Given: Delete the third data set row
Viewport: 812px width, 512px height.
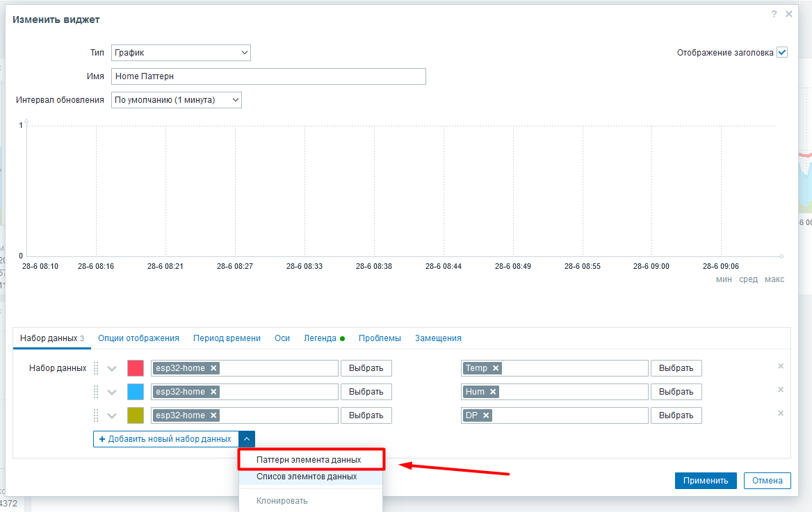Looking at the screenshot, I should 781,413.
